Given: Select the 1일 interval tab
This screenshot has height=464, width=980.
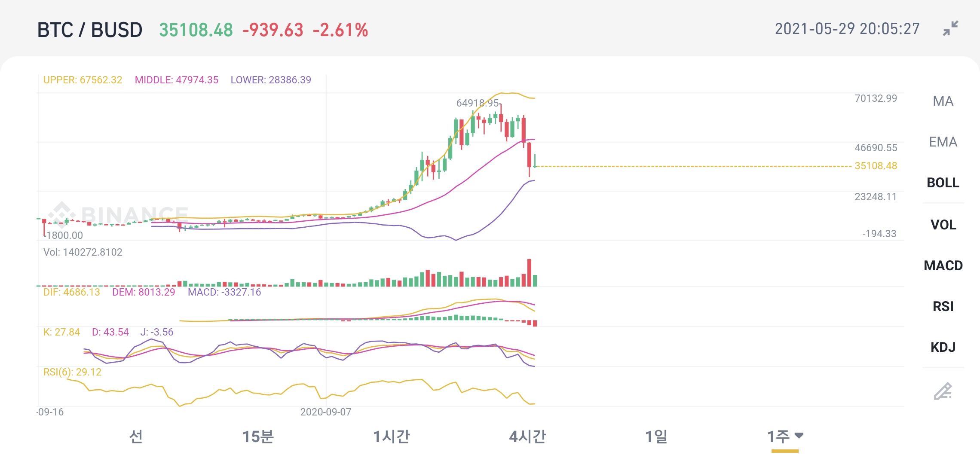Looking at the screenshot, I should coord(656,437).
